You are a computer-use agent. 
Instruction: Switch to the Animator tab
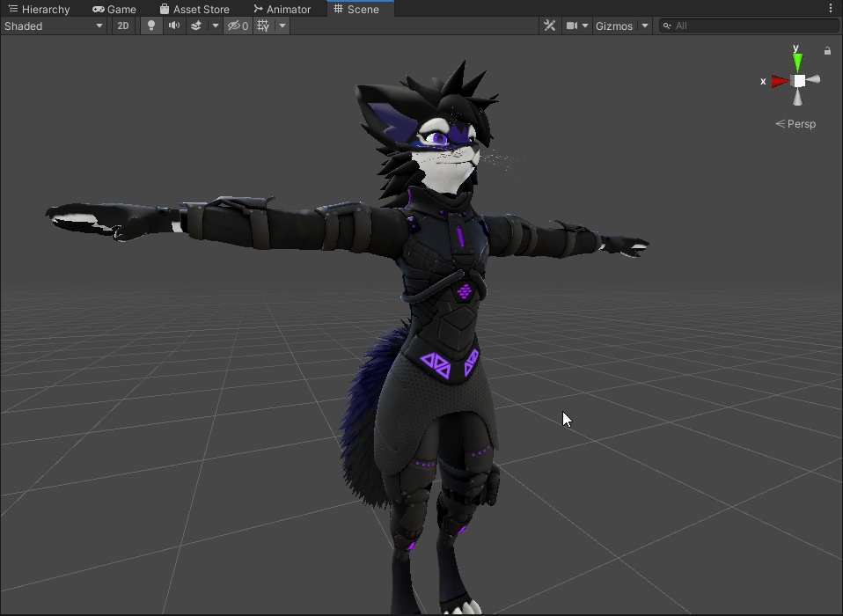(x=282, y=9)
